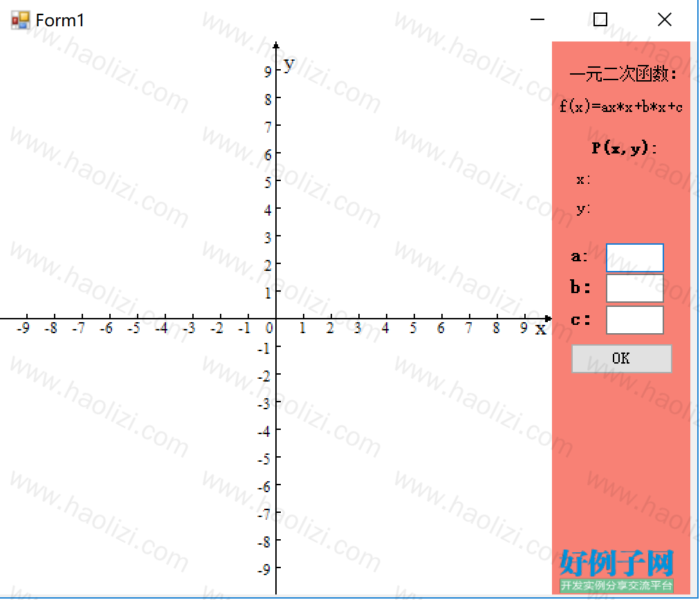Click the b: label in the panel

(580, 288)
